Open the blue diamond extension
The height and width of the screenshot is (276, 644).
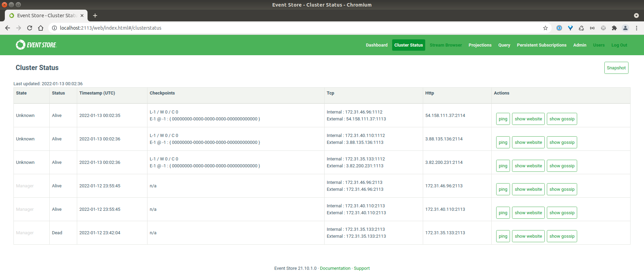570,28
